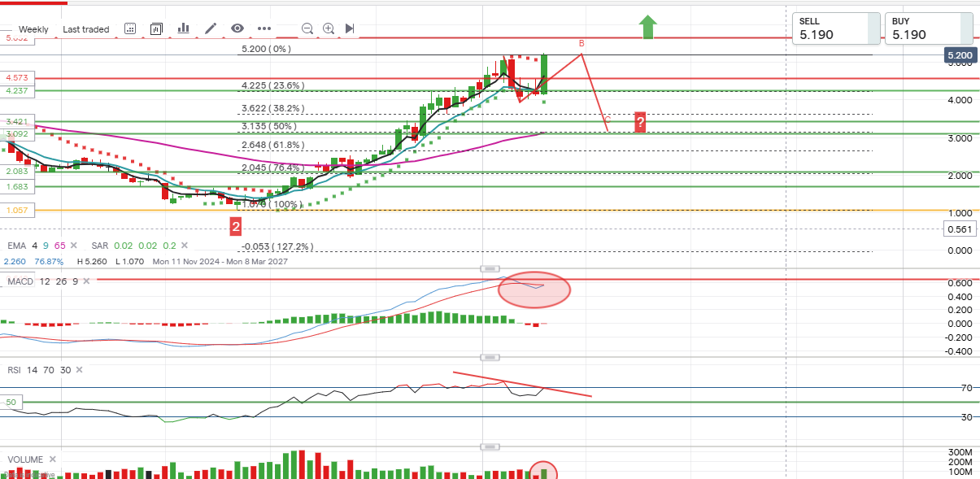Image resolution: width=980 pixels, height=479 pixels.
Task: Click the compare charts icon
Action: tap(156, 28)
